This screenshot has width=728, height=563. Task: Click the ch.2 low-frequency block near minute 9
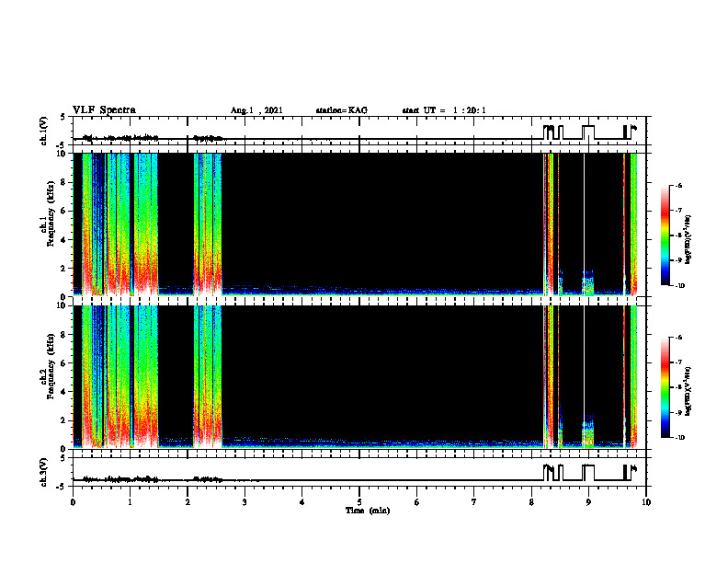click(x=588, y=432)
